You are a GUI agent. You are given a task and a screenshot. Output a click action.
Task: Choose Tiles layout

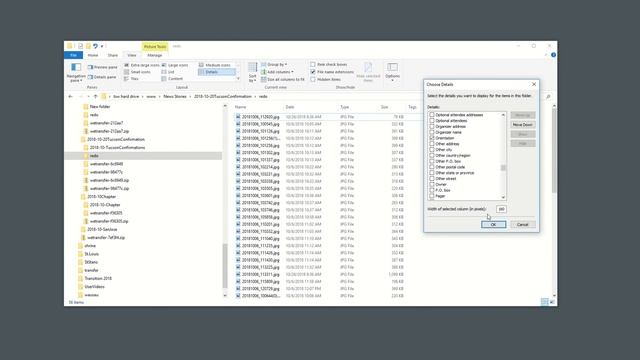click(x=131, y=79)
